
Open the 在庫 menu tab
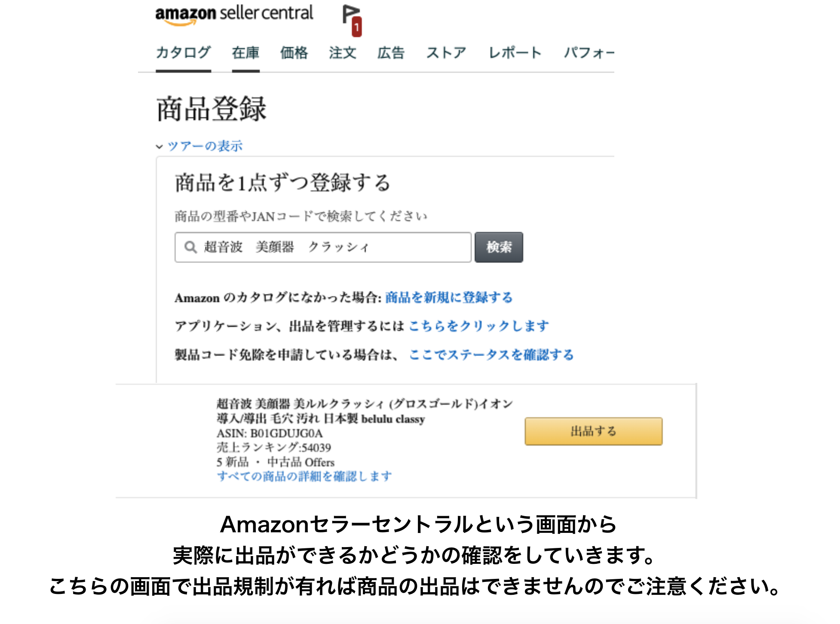point(245,53)
